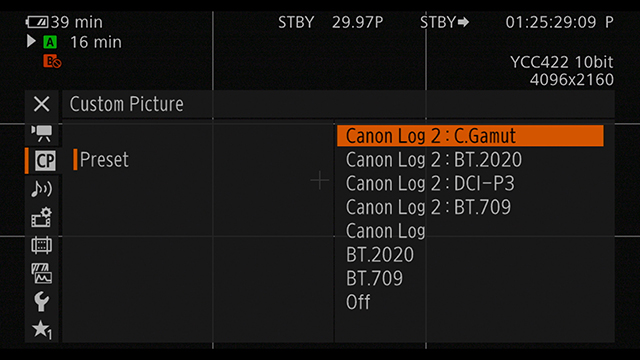The height and width of the screenshot is (360, 640).
Task: Click the green card A indicator
Action: coord(50,42)
